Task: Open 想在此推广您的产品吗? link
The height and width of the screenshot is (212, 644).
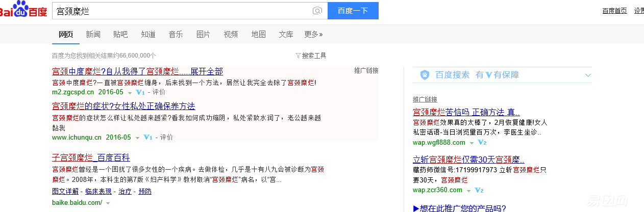Action: point(459,208)
